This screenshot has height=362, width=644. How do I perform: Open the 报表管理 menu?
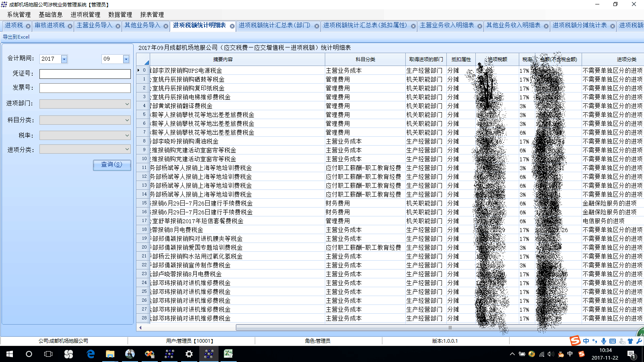152,14
